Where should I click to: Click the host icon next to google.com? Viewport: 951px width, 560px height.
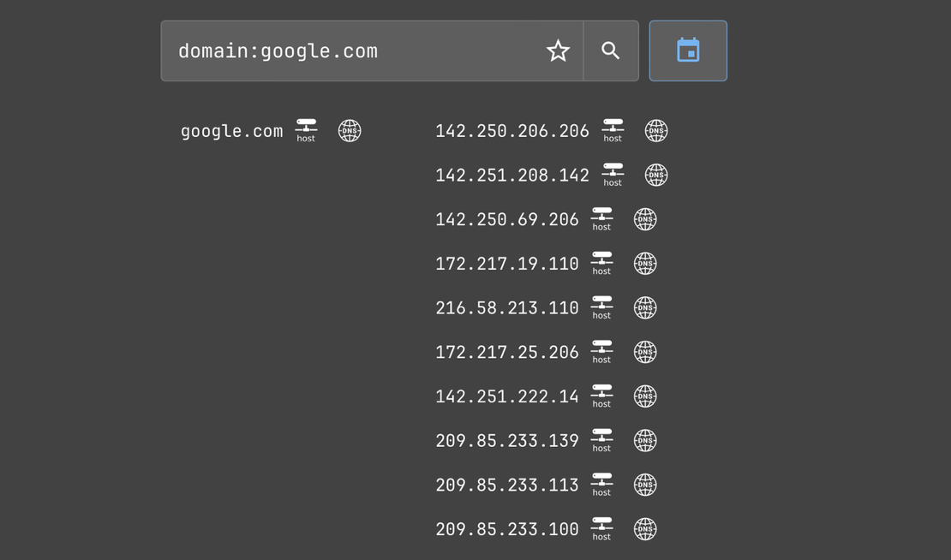[306, 130]
